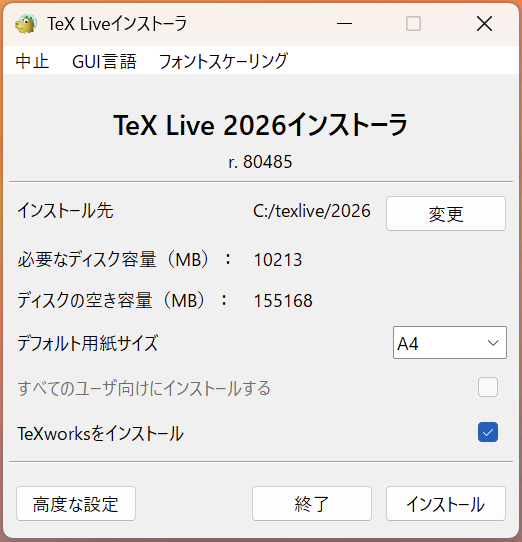This screenshot has height=542, width=522.
Task: Open the 中止 menu
Action: point(32,62)
